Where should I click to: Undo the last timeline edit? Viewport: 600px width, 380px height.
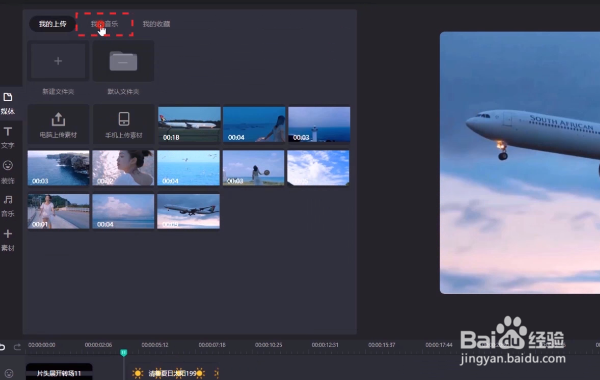click(x=2, y=347)
